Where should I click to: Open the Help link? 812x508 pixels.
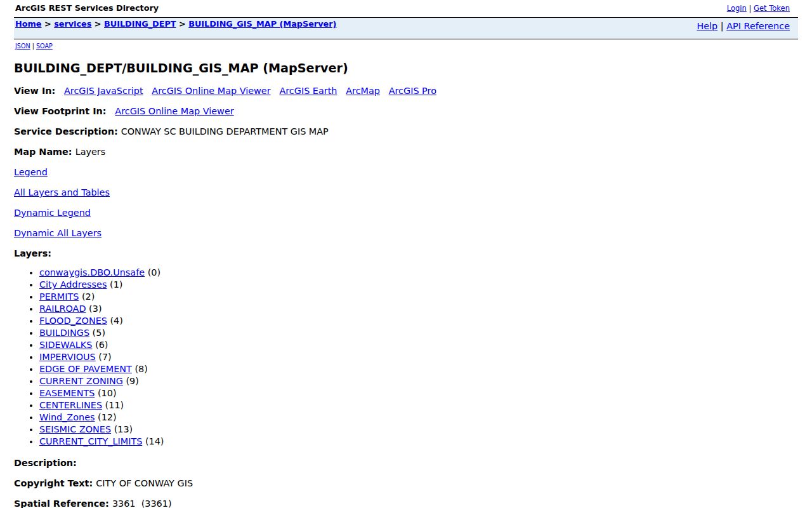(707, 26)
